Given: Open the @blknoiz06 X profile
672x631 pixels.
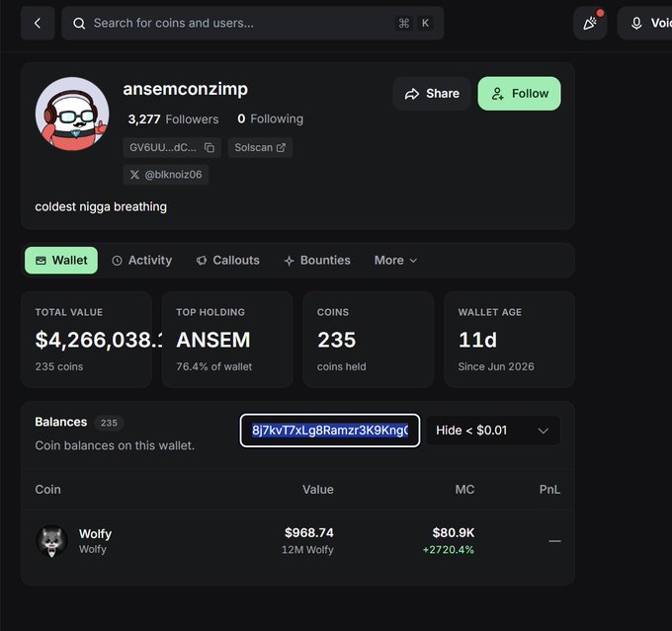Looking at the screenshot, I should 166,175.
